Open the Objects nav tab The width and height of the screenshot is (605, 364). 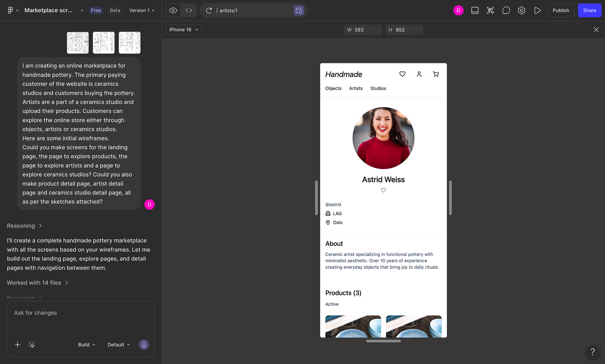click(333, 88)
